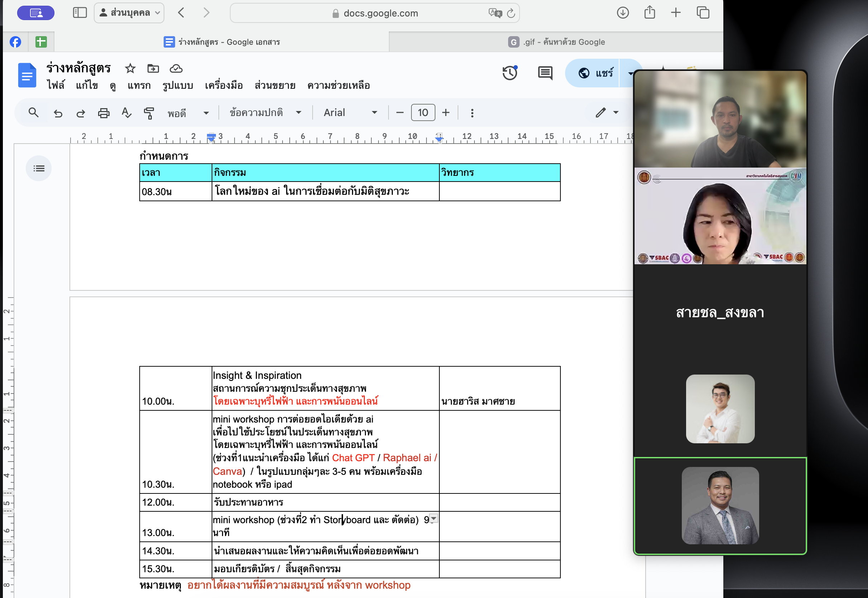Toggle the Safari sidebar
The width and height of the screenshot is (868, 598).
point(79,13)
